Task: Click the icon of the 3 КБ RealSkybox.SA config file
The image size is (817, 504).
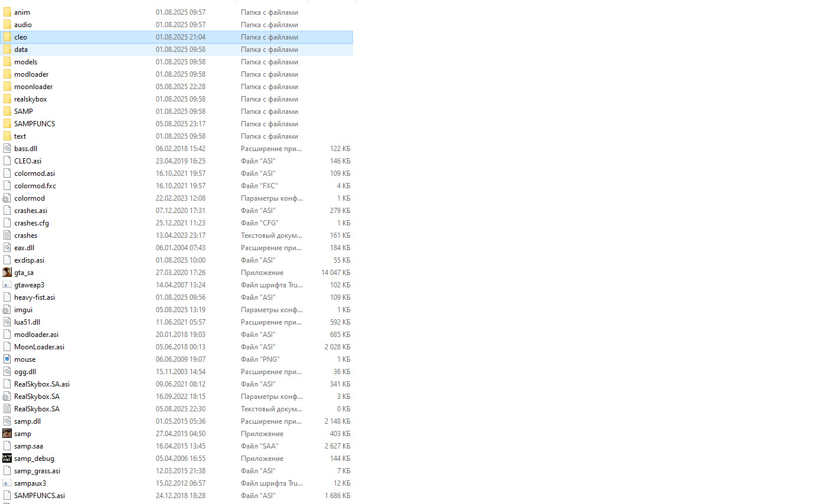Action: 7,397
